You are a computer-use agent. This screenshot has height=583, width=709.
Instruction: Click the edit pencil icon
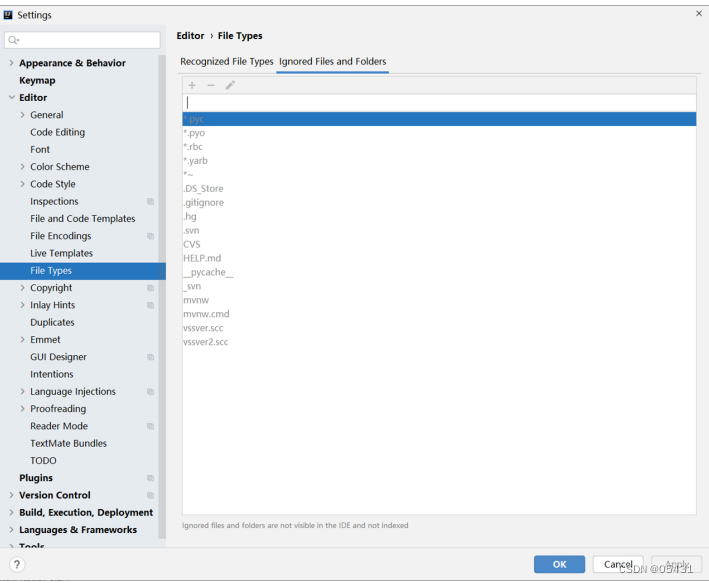click(230, 85)
